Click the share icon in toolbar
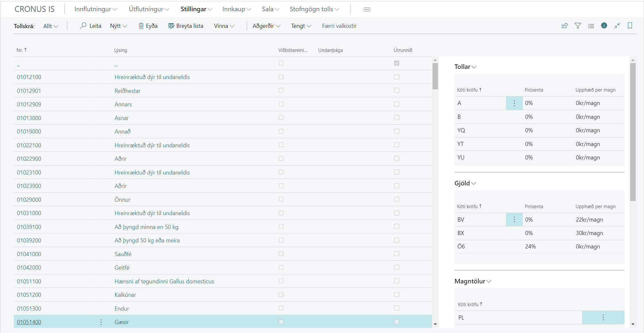This screenshot has height=333, width=644. [x=565, y=26]
